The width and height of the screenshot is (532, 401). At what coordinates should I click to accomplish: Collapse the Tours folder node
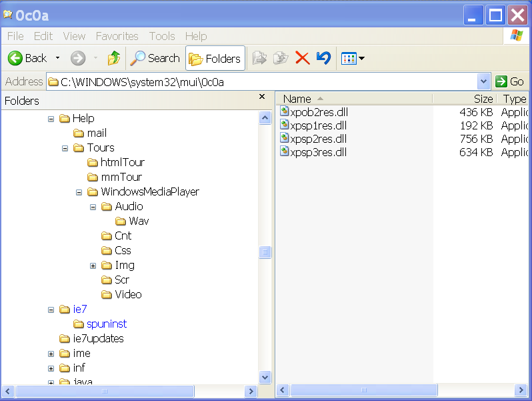pyautogui.click(x=65, y=148)
